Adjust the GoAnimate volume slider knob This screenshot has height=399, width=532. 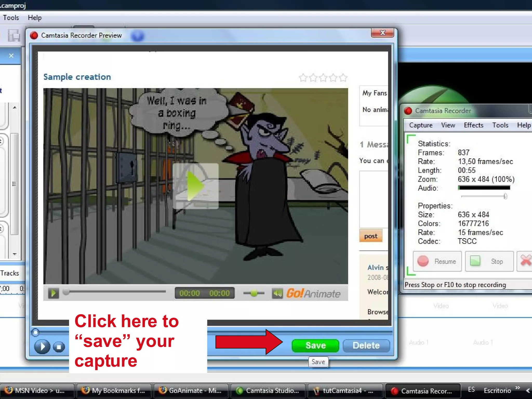click(x=254, y=293)
